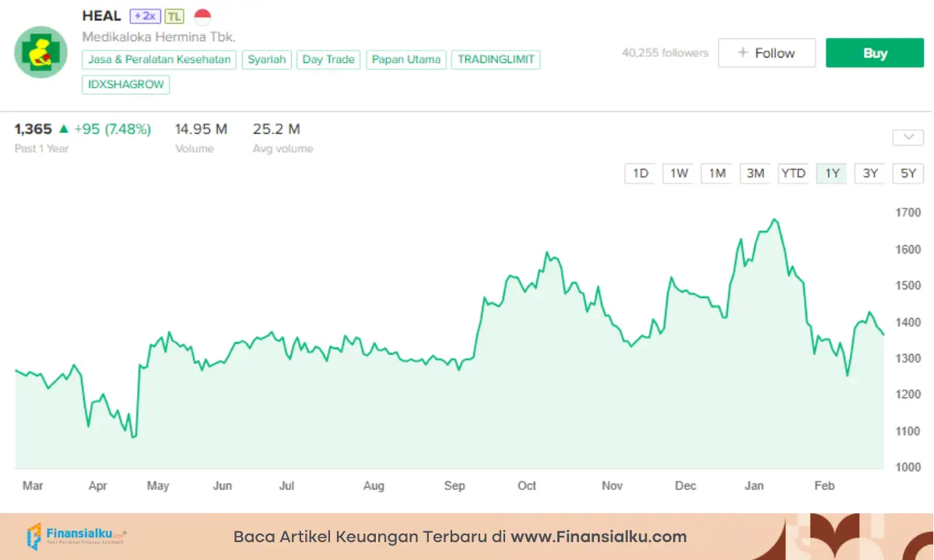Viewport: 934px width, 560px height.
Task: Switch chart to 1W range
Action: (x=679, y=173)
